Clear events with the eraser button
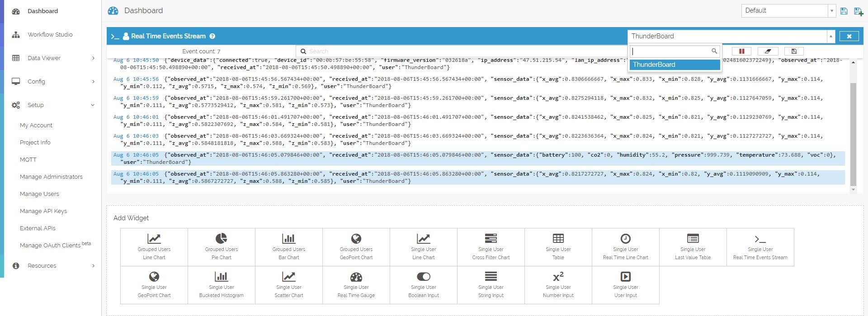The width and height of the screenshot is (868, 316). coord(768,51)
